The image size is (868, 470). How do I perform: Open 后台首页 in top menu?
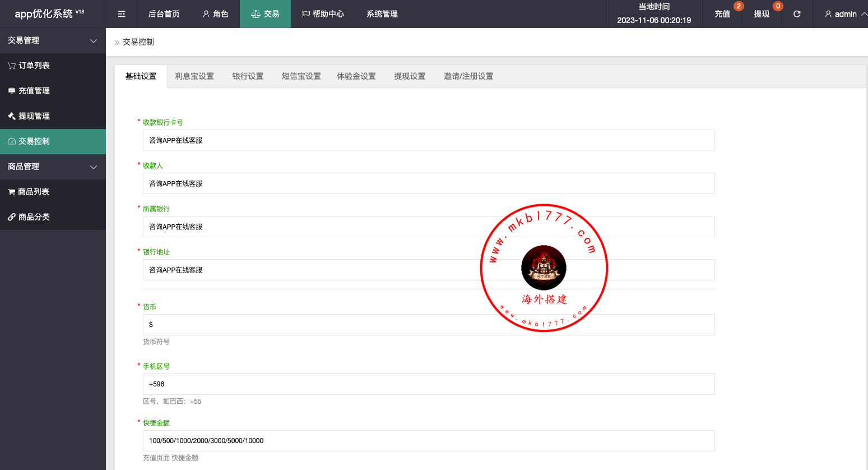(x=164, y=14)
